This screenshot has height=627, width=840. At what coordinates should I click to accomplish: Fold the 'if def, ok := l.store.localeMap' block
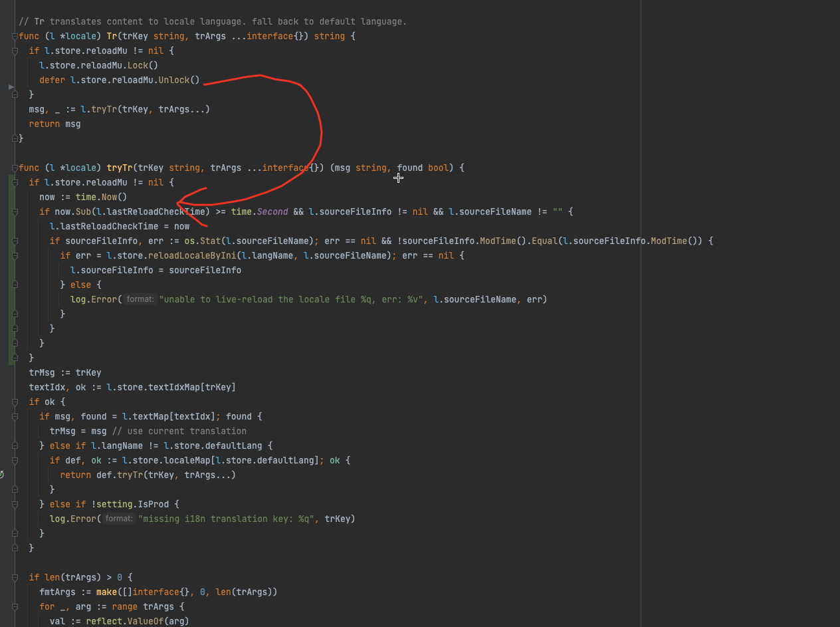tap(15, 460)
